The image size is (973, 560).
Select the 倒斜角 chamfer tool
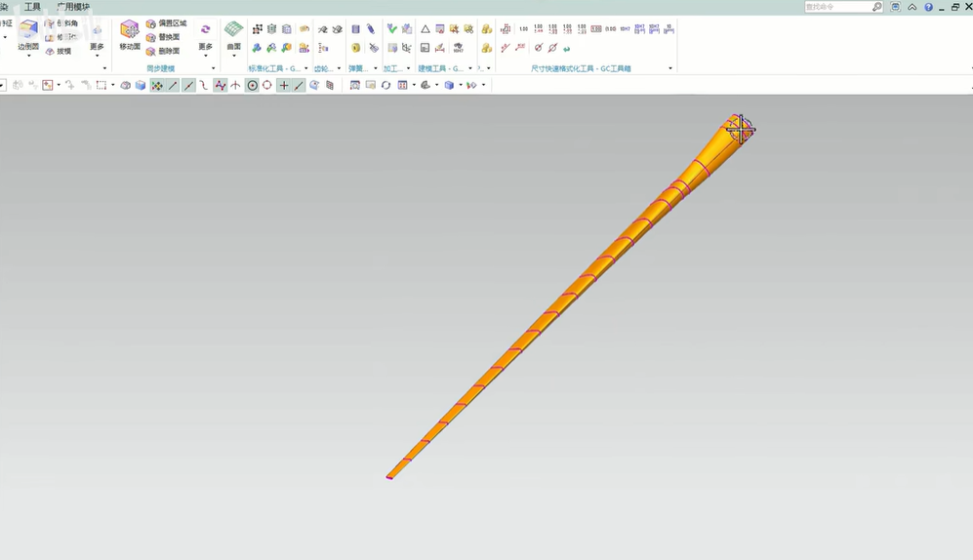[61, 23]
